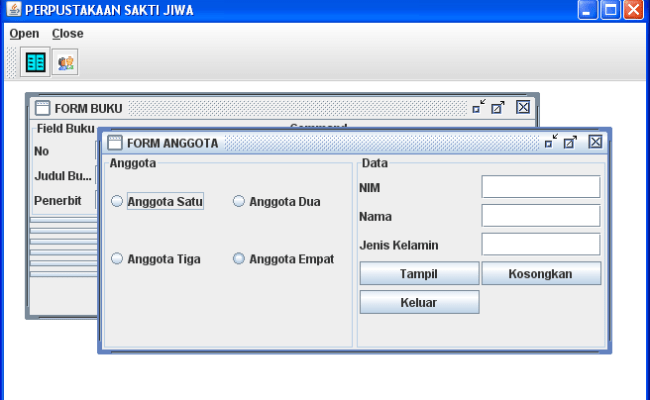Open the Close menu
Viewport: 650px width, 400px height.
[68, 34]
